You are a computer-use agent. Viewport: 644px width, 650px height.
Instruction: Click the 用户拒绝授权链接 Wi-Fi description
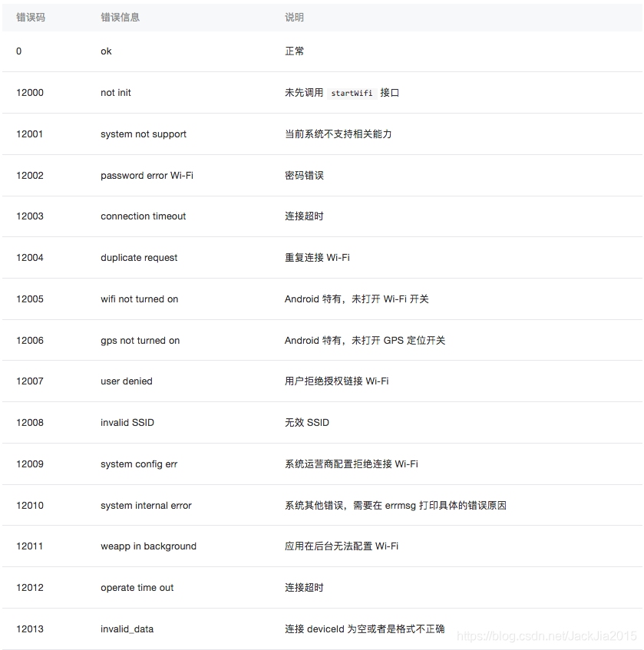[337, 381]
